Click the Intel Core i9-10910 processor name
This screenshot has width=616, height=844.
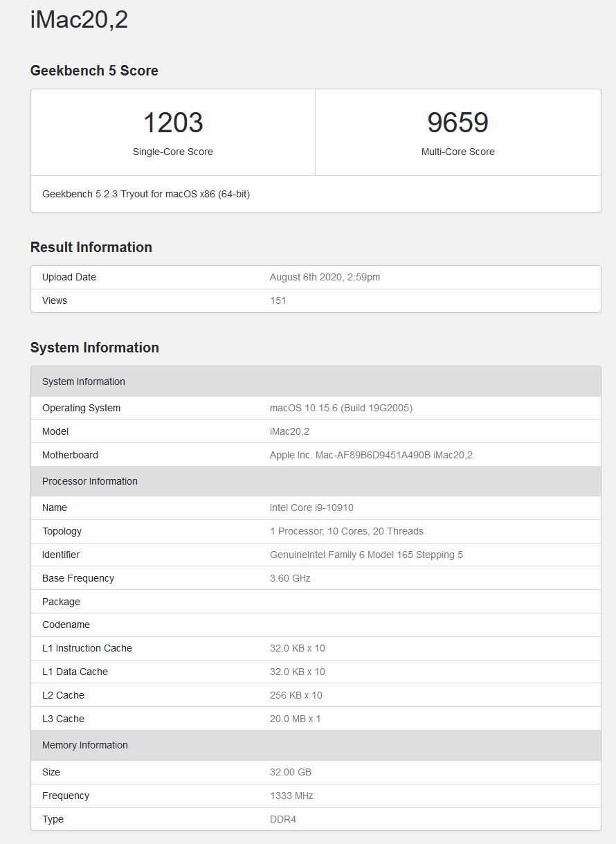(x=310, y=508)
